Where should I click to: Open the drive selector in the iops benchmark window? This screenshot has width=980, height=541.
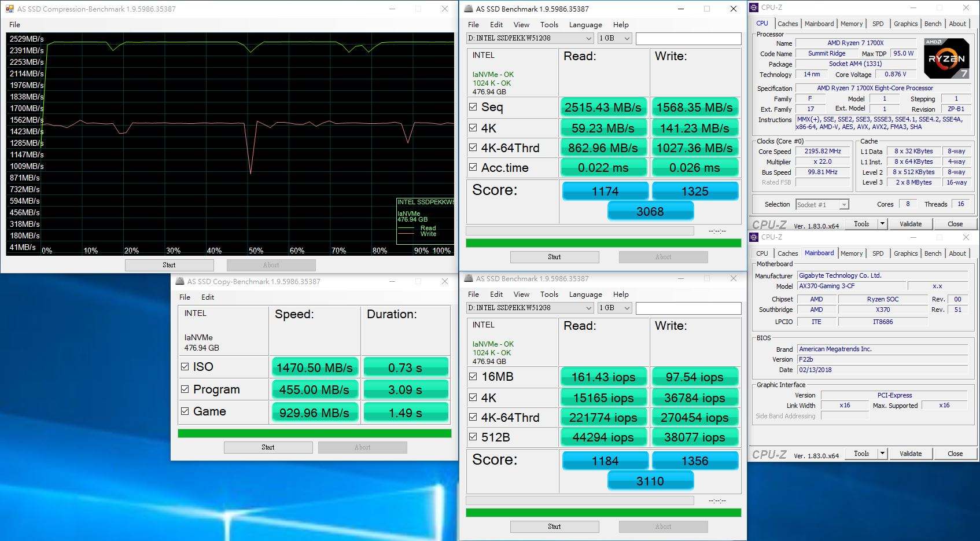tap(530, 308)
